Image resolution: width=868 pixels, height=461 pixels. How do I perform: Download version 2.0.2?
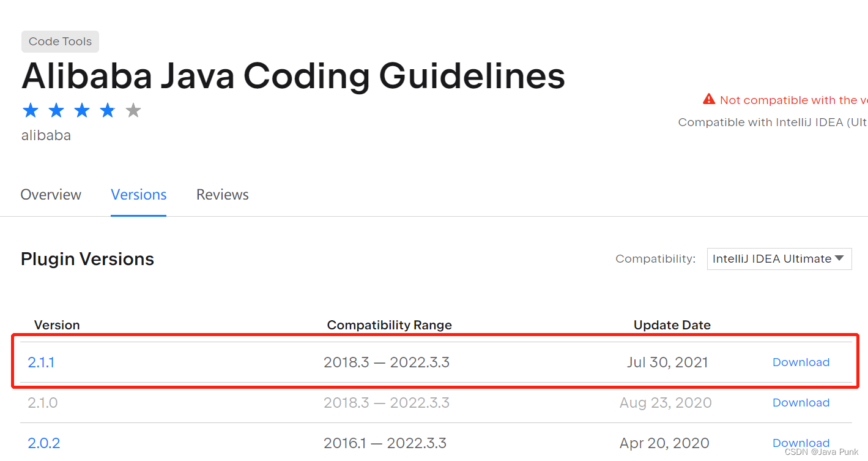(801, 443)
